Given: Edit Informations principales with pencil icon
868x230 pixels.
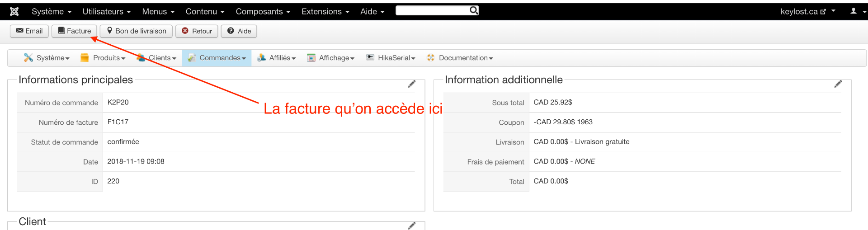Looking at the screenshot, I should tap(411, 84).
